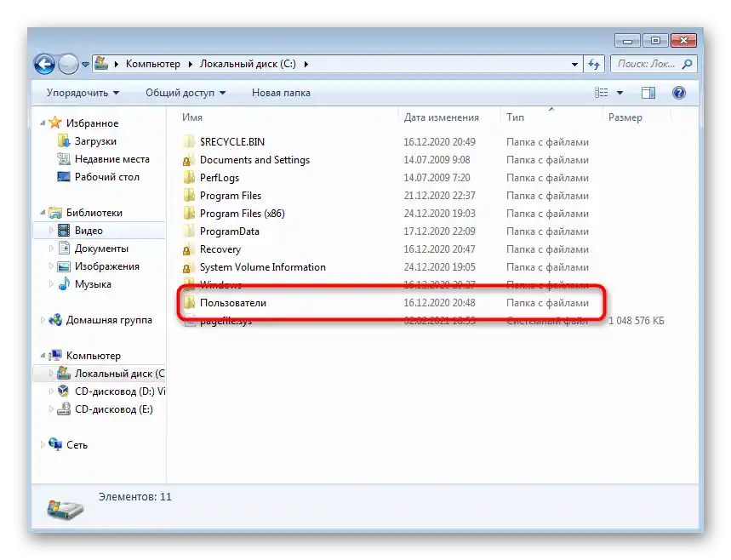Open the Общий доступ menu
Viewport: 731px width, 560px height.
coord(186,93)
